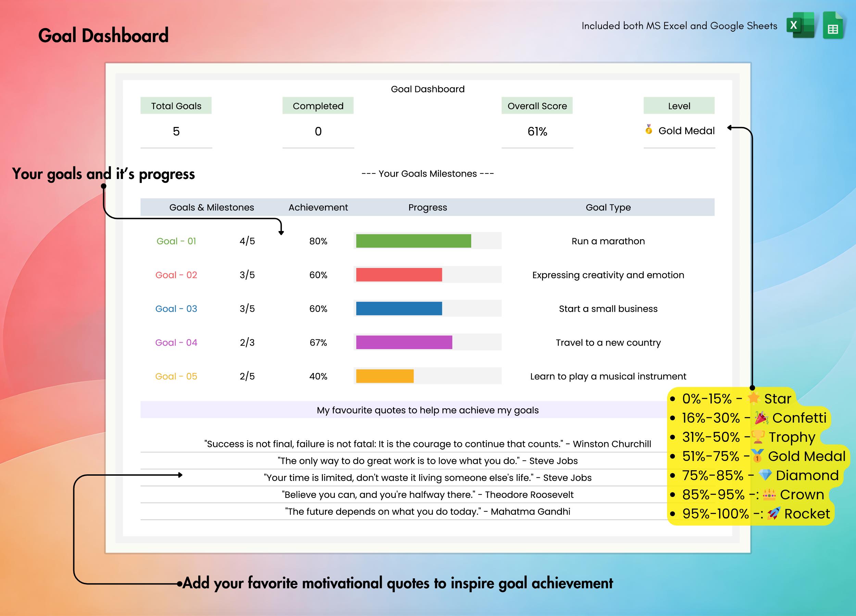The width and height of the screenshot is (856, 616).
Task: Click the blue Goal - 03 progress bar
Action: (399, 309)
